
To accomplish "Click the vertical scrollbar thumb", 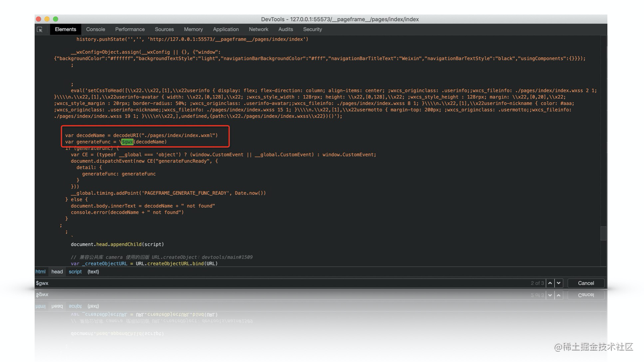I will pyautogui.click(x=603, y=233).
